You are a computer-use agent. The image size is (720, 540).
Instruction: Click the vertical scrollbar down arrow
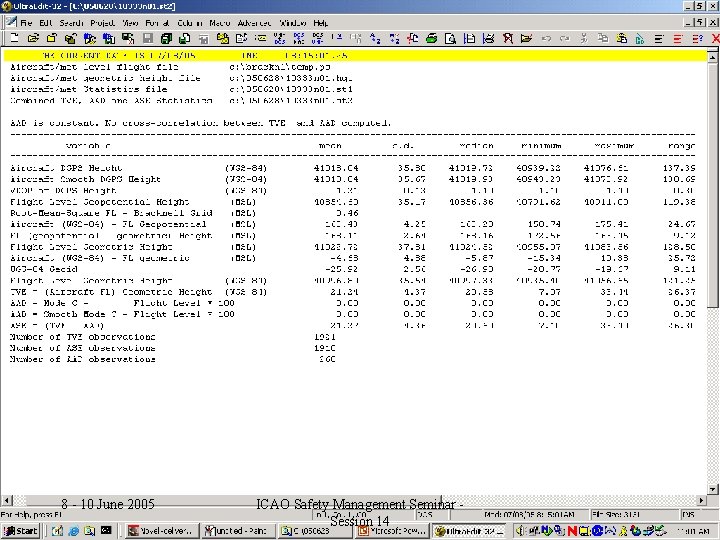713,489
